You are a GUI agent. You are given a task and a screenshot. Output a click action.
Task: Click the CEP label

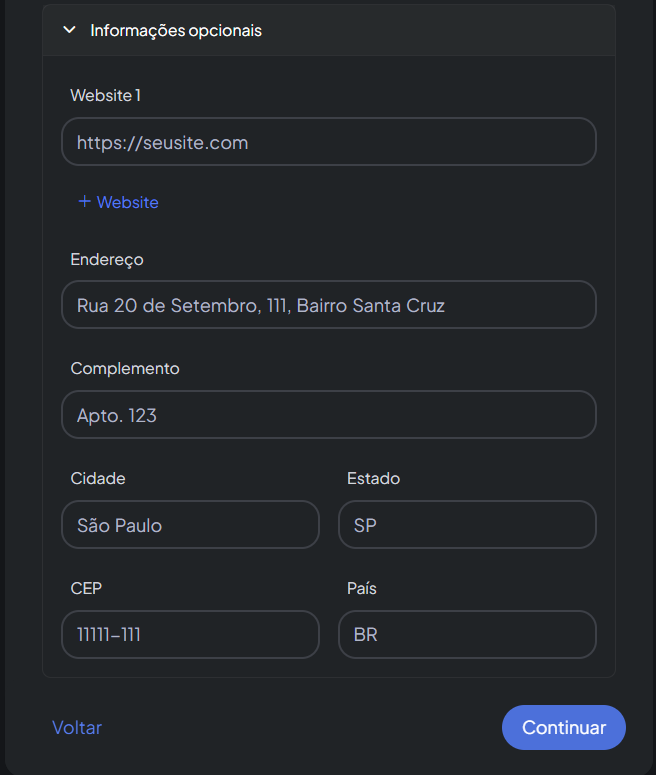point(86,588)
